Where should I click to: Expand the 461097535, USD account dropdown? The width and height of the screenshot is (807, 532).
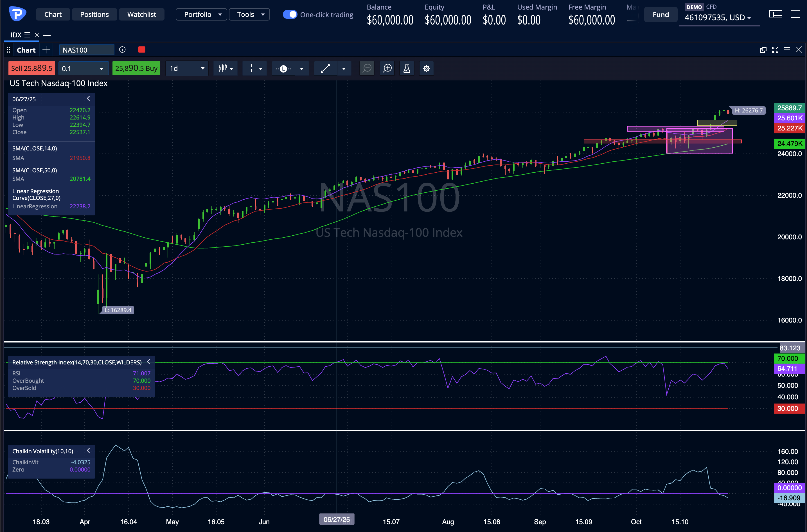click(720, 18)
